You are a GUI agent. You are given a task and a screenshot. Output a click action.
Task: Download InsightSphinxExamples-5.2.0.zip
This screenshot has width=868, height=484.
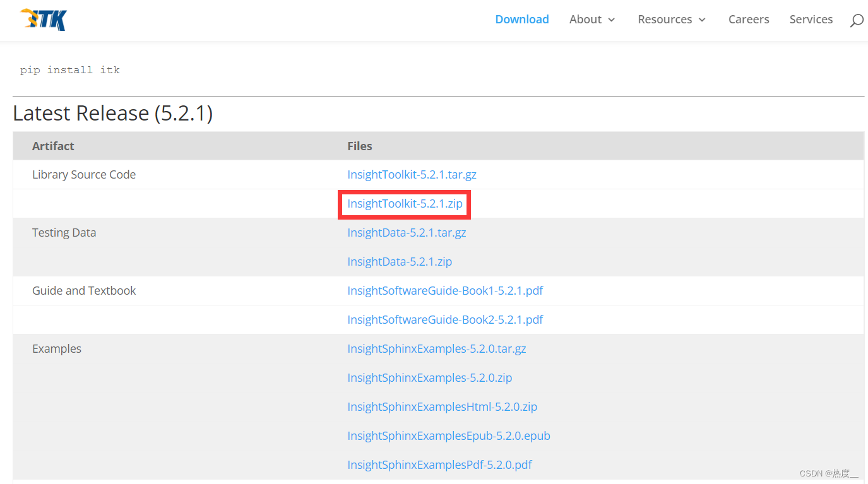click(429, 377)
